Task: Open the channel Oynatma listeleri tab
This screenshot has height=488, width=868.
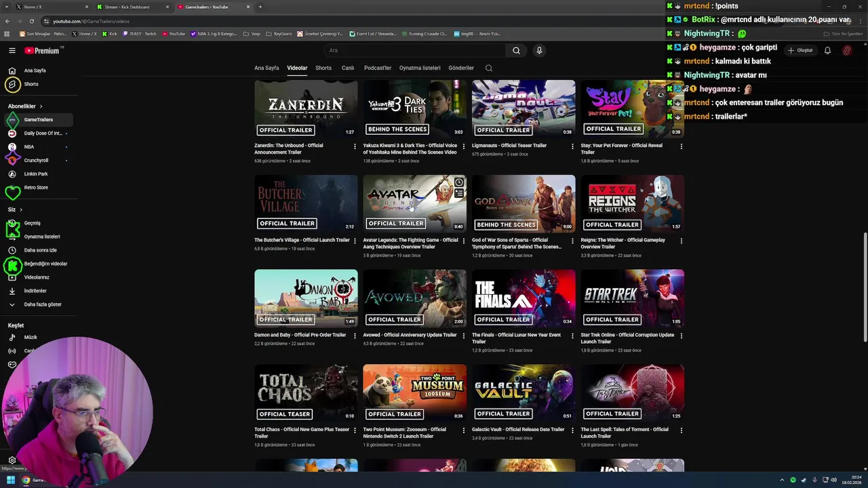Action: coord(420,68)
